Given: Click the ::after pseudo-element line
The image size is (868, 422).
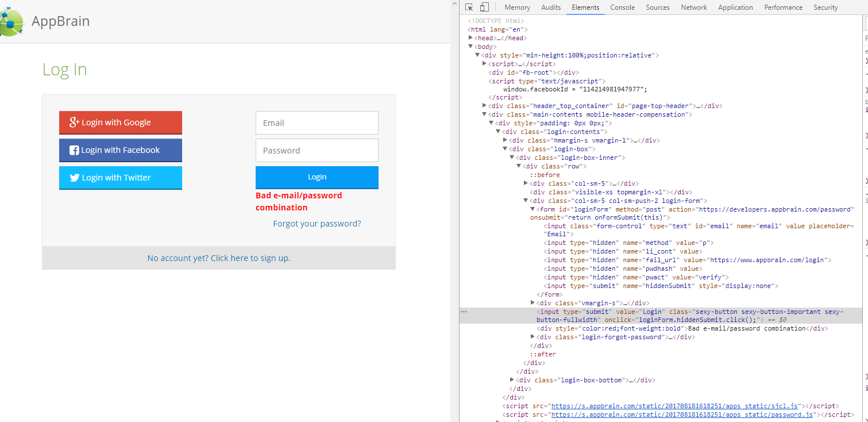Looking at the screenshot, I should pos(542,354).
